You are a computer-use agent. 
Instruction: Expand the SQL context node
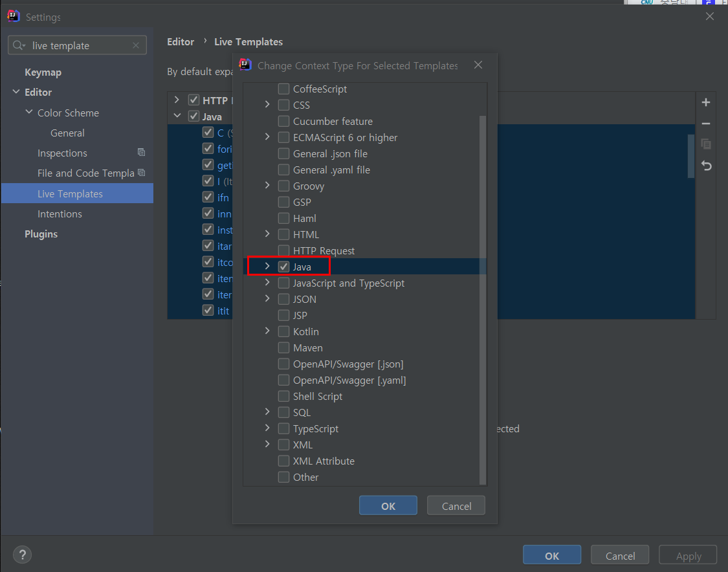(x=267, y=412)
